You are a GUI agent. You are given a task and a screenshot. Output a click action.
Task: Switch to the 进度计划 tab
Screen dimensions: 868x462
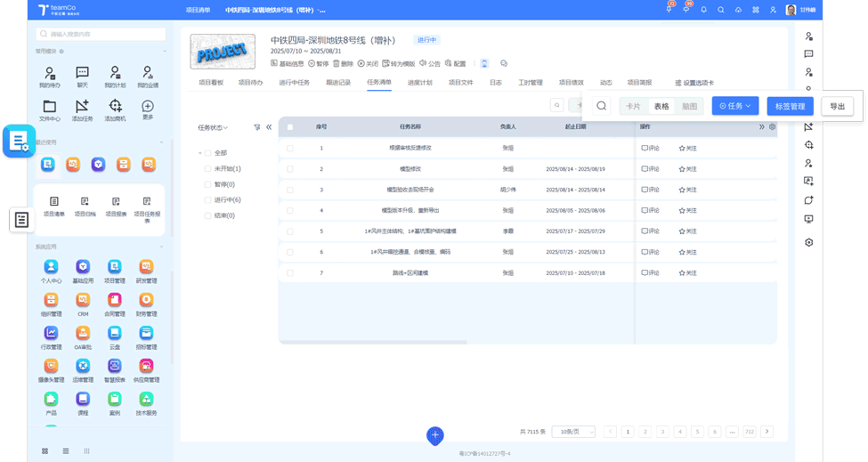pyautogui.click(x=419, y=83)
